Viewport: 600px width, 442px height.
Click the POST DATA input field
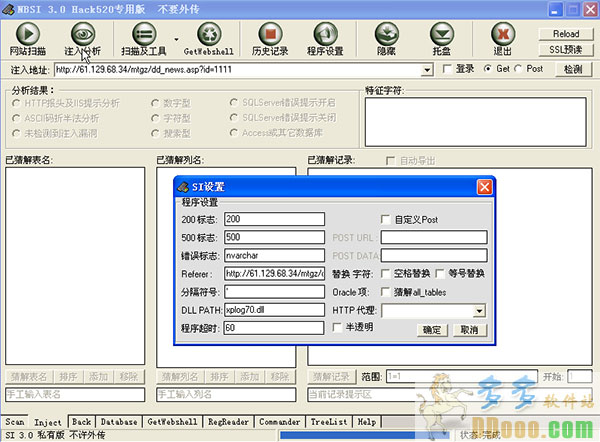click(434, 256)
